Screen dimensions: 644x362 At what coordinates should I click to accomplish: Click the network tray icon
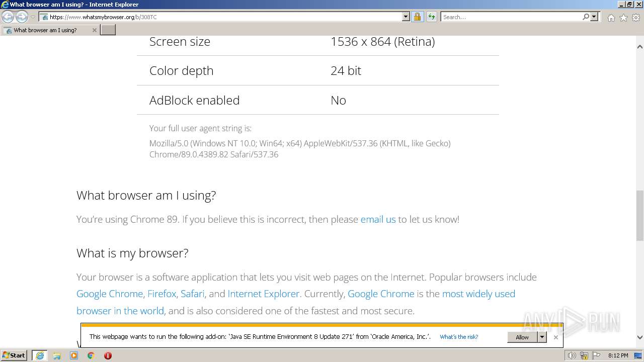585,355
